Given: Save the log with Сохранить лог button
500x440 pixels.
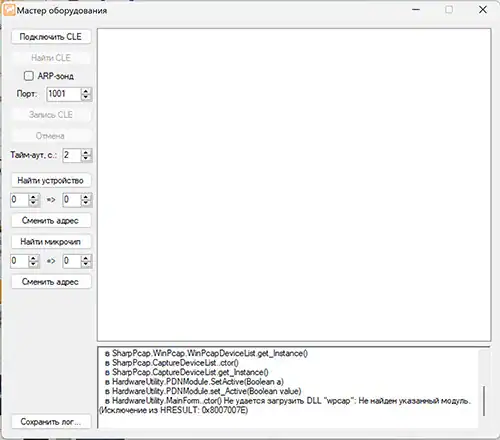Looking at the screenshot, I should click(x=51, y=422).
